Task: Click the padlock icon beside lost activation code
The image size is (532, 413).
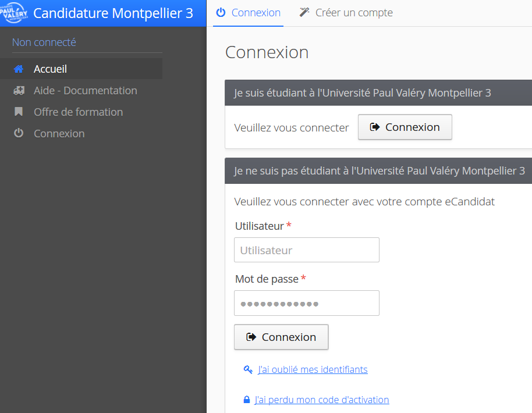Action: point(247,400)
